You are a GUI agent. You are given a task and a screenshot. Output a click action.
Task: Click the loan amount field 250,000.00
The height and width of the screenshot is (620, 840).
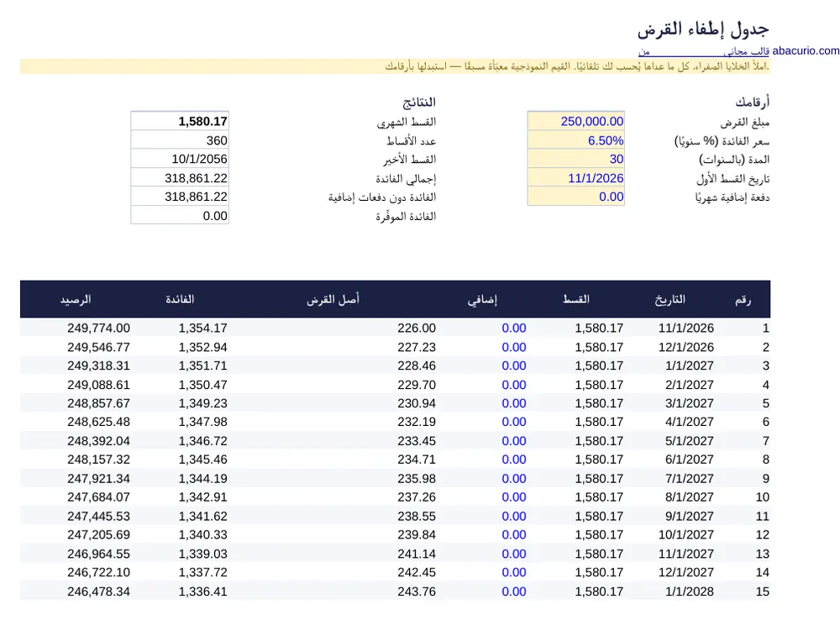(x=576, y=121)
